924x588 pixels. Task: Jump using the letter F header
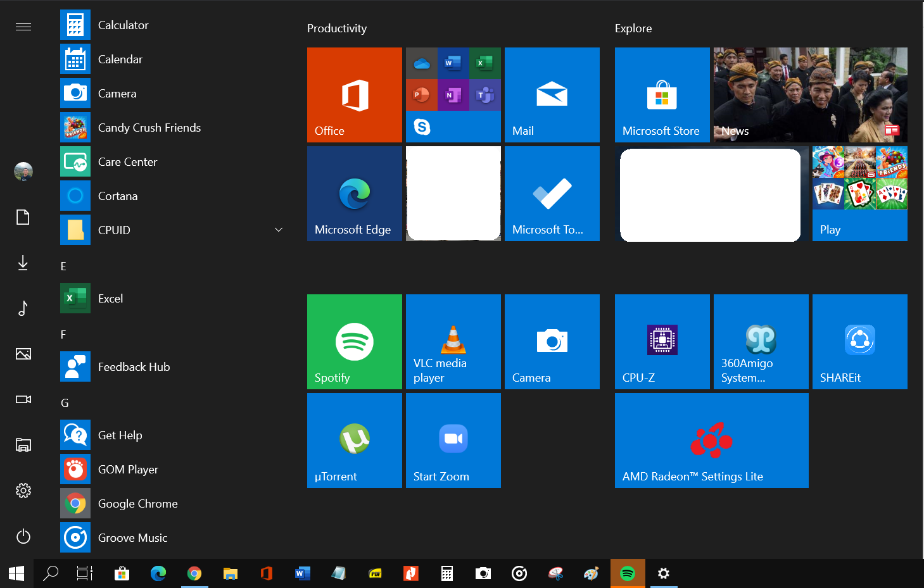pyautogui.click(x=63, y=335)
